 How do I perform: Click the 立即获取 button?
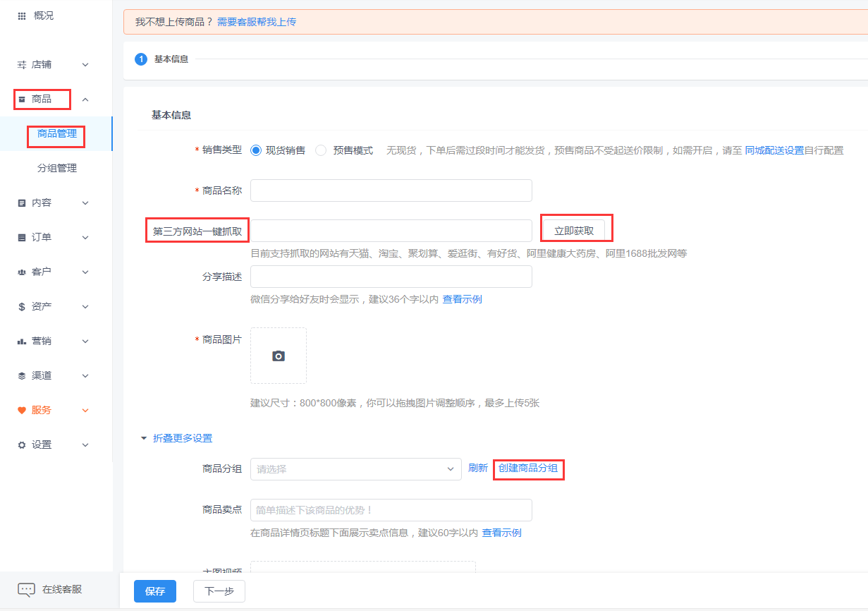point(574,231)
